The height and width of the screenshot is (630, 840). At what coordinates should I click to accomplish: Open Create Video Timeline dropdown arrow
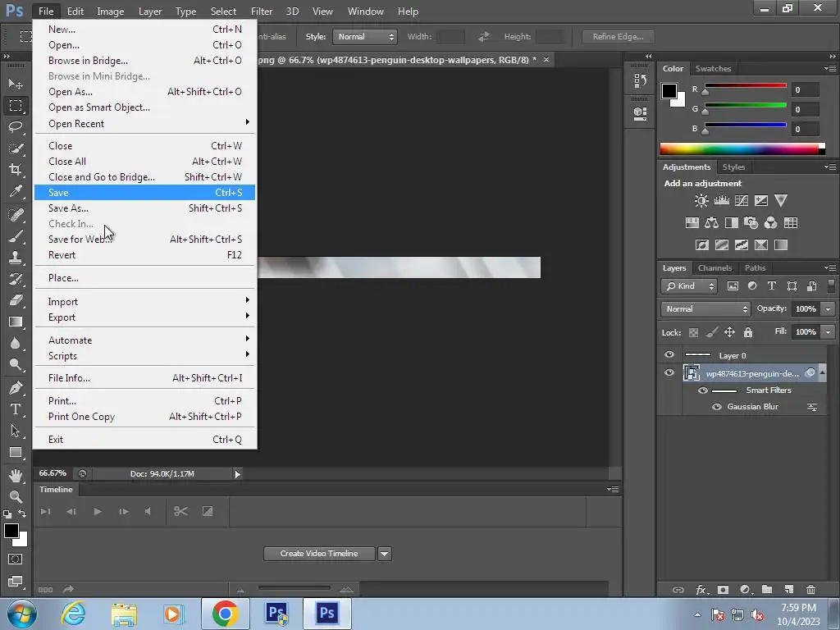pyautogui.click(x=385, y=554)
